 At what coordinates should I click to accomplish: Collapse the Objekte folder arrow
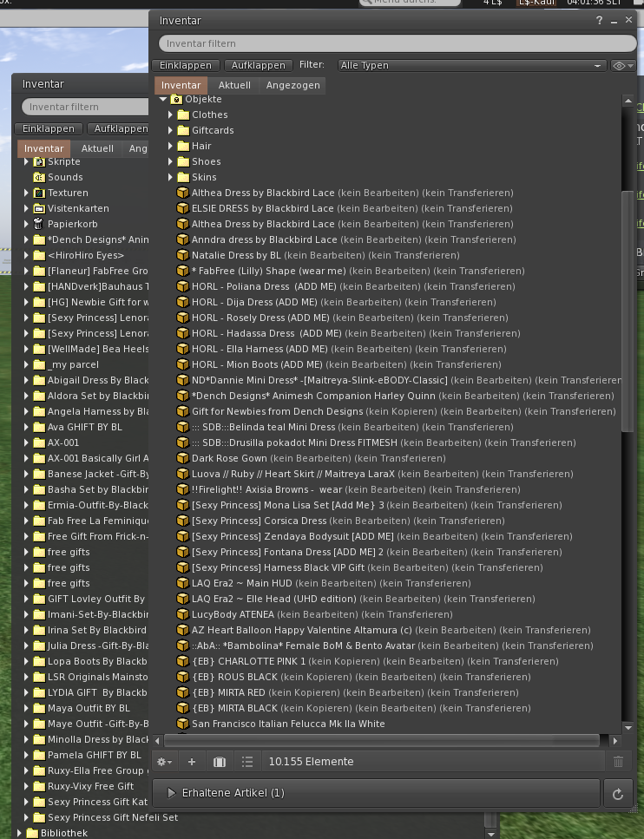[x=163, y=99]
